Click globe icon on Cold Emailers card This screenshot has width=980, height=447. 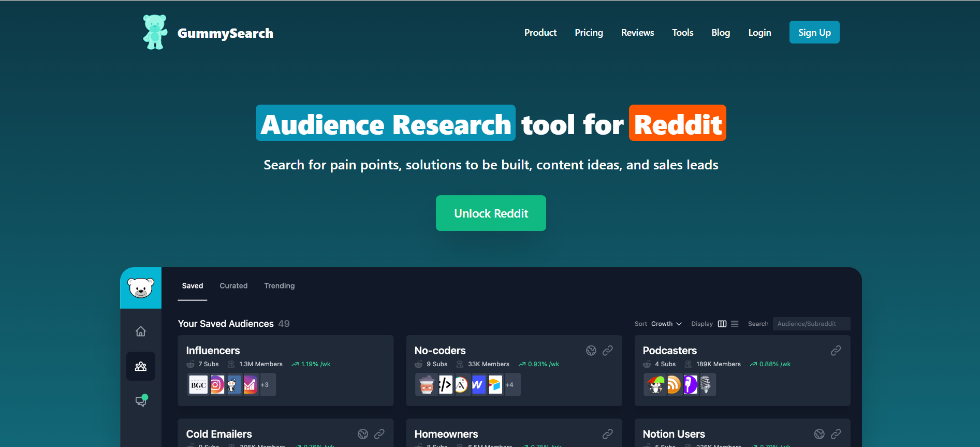(x=363, y=434)
